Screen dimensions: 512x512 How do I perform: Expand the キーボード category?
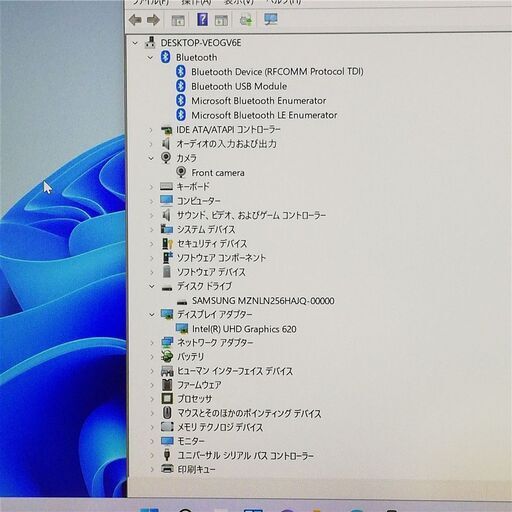[151, 187]
